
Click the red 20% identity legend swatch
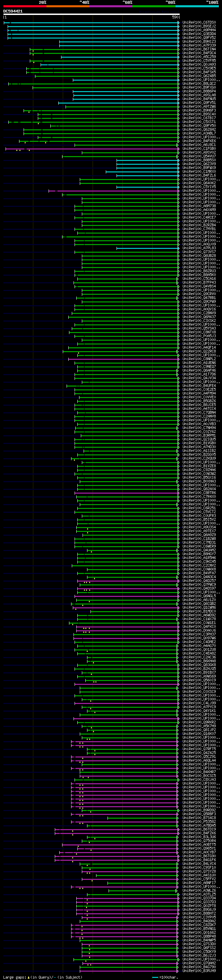pyautogui.click(x=25, y=6)
